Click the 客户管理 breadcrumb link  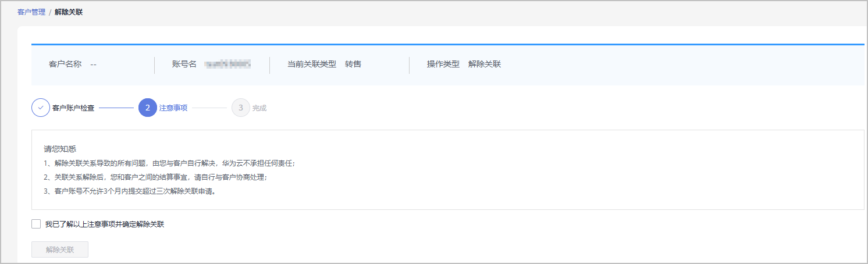(x=31, y=12)
